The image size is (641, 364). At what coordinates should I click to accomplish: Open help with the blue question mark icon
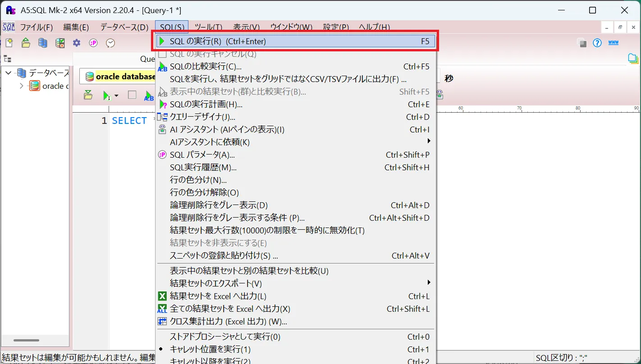(597, 43)
